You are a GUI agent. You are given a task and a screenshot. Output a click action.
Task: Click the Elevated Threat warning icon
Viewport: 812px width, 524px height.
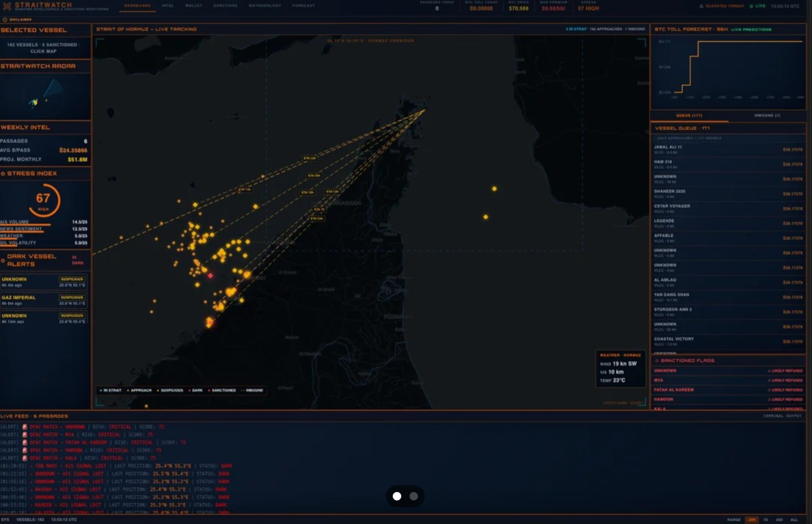click(x=701, y=6)
